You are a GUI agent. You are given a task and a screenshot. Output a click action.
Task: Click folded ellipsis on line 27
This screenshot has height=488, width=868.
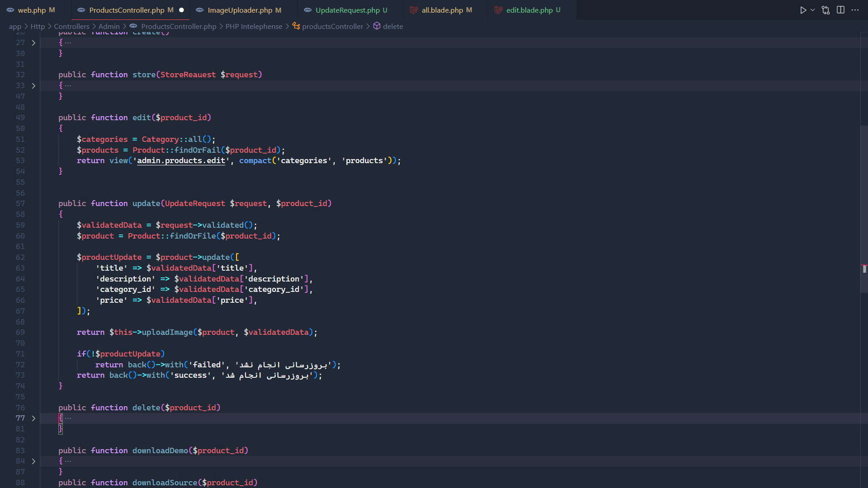(x=68, y=43)
